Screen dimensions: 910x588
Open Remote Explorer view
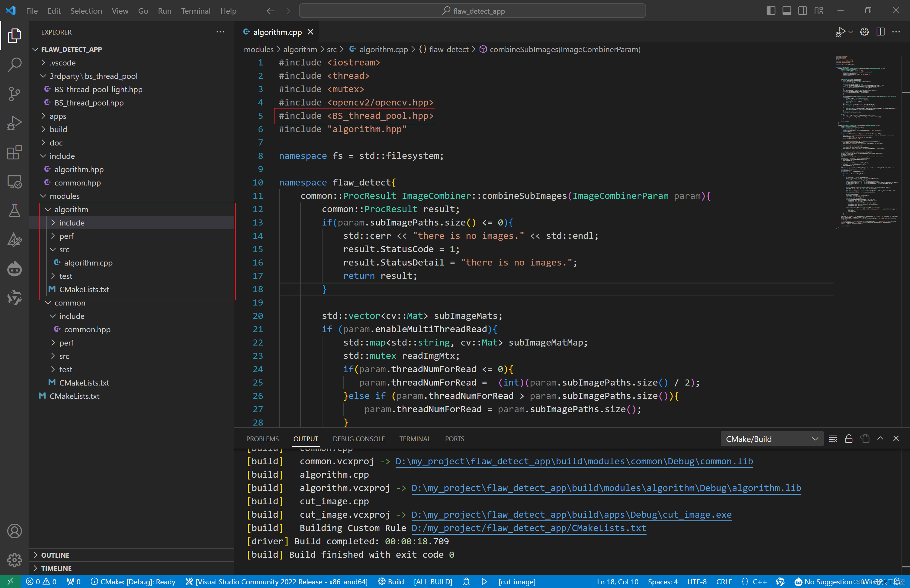point(15,182)
